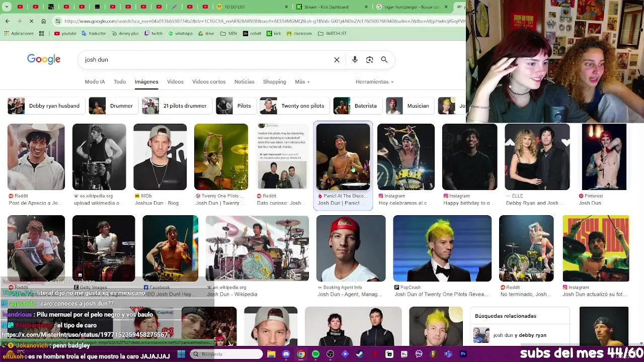Switch to the Shopping tab
The height and width of the screenshot is (362, 644).
click(x=274, y=82)
